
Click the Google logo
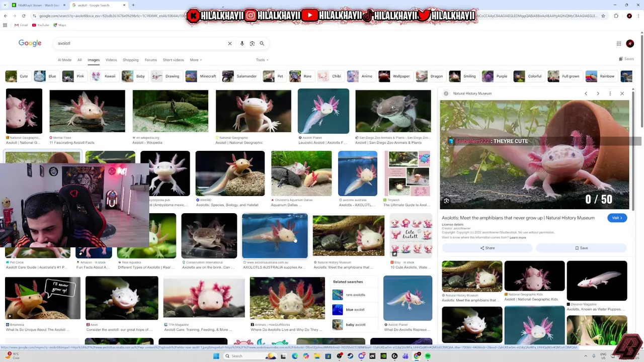click(30, 43)
